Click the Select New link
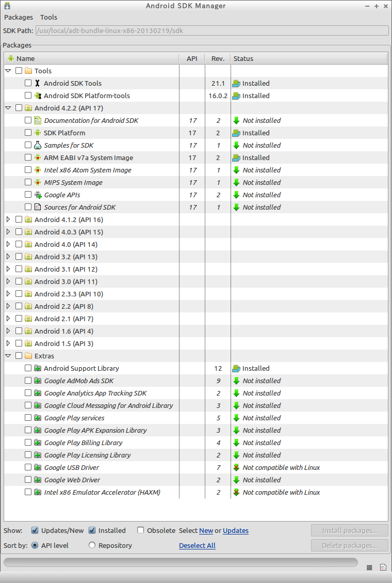 pyautogui.click(x=206, y=530)
